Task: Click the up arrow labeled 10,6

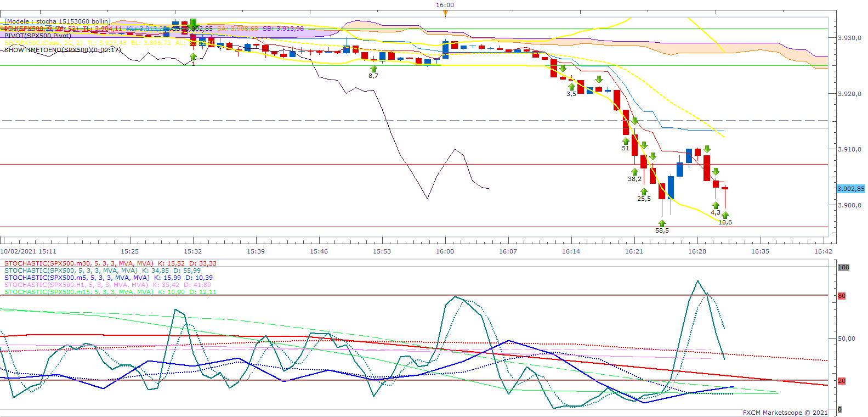Action: 725,215
